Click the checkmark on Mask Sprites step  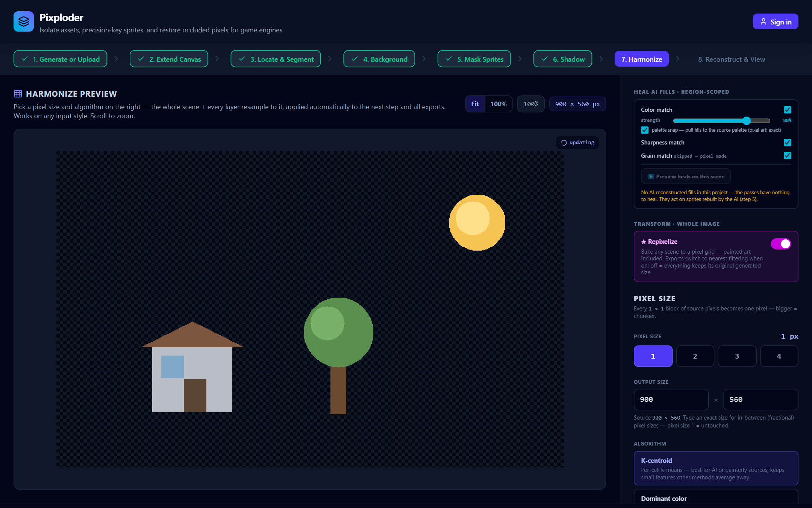pos(449,59)
